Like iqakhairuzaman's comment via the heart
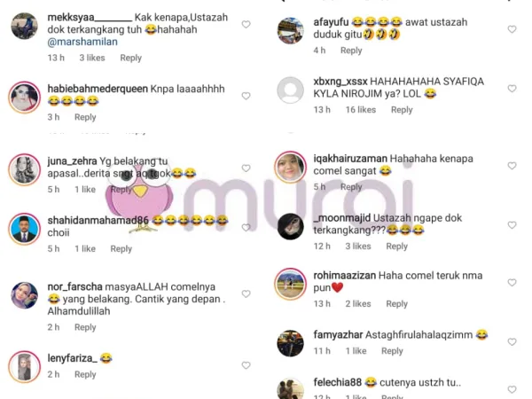 tap(512, 166)
